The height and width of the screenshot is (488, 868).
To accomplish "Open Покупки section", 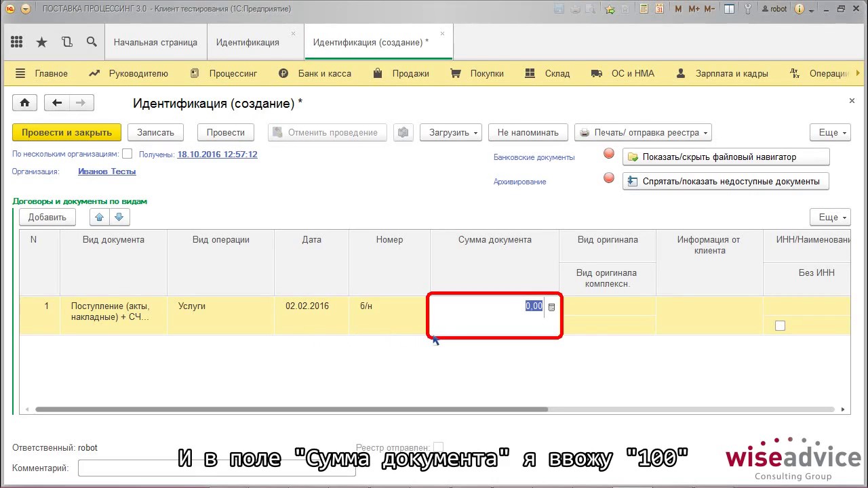I will point(477,73).
